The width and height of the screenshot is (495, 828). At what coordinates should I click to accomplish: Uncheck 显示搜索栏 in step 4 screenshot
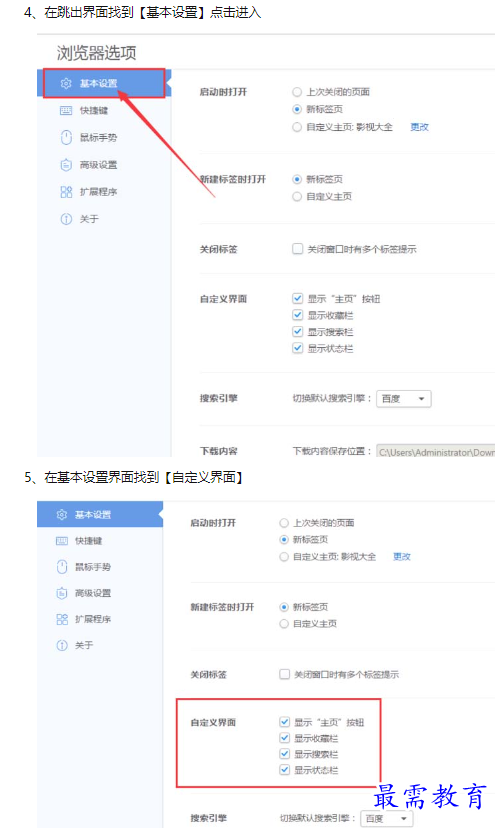click(297, 332)
